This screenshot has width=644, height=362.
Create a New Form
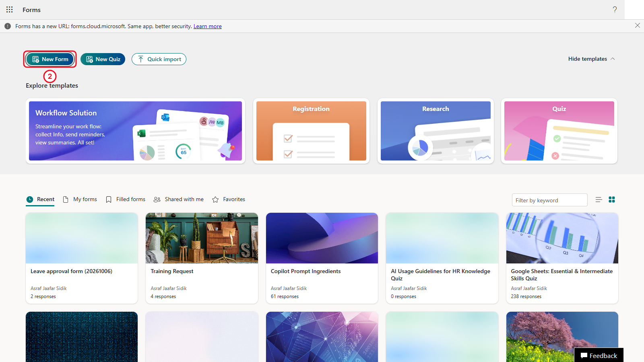(50, 59)
